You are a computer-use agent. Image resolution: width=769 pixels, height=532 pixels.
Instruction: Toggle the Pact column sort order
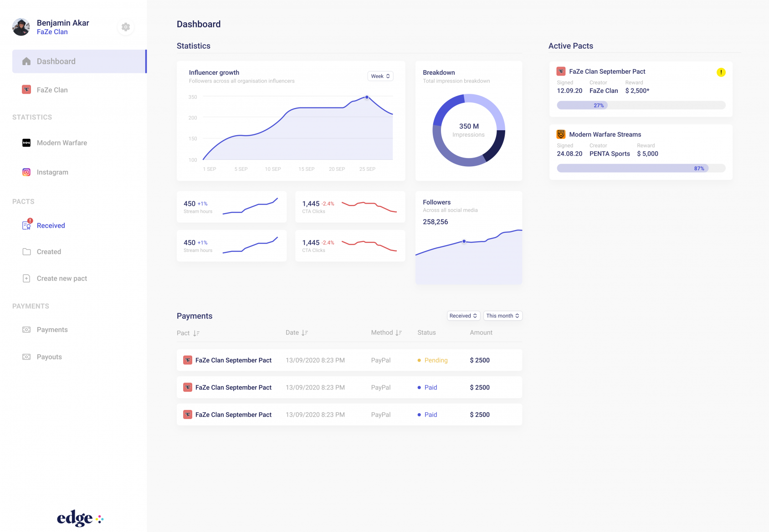point(195,332)
